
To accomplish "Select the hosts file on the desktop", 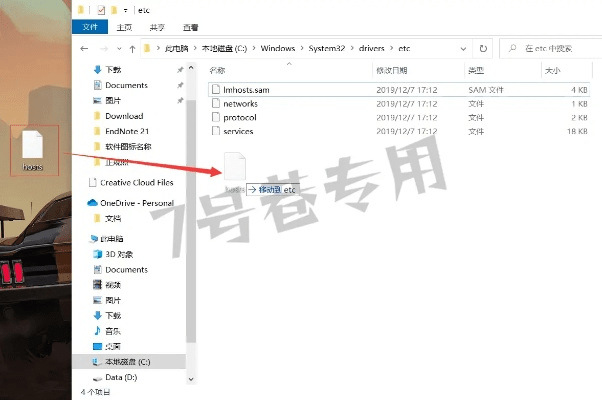I will (x=33, y=150).
